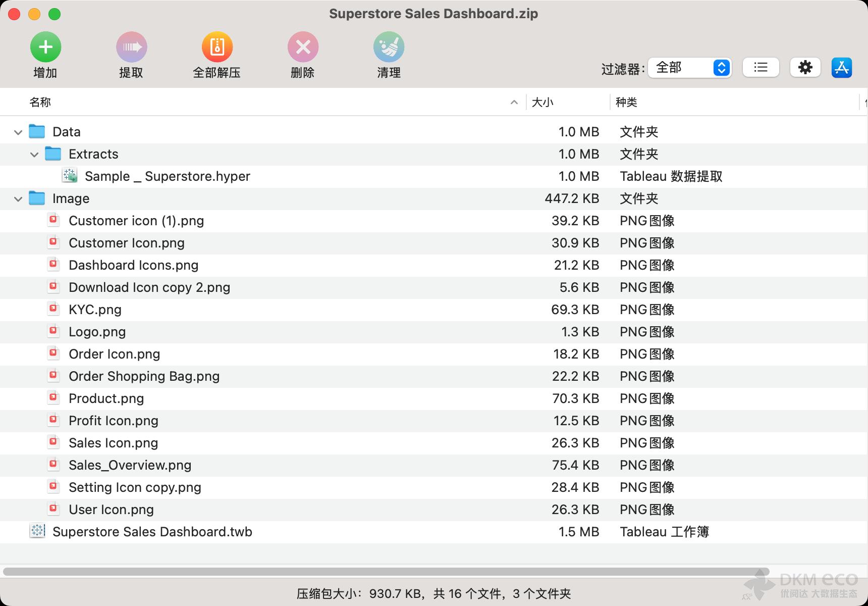The height and width of the screenshot is (606, 868).
Task: Click the Setting Icon copy.png file icon
Action: [x=53, y=486]
